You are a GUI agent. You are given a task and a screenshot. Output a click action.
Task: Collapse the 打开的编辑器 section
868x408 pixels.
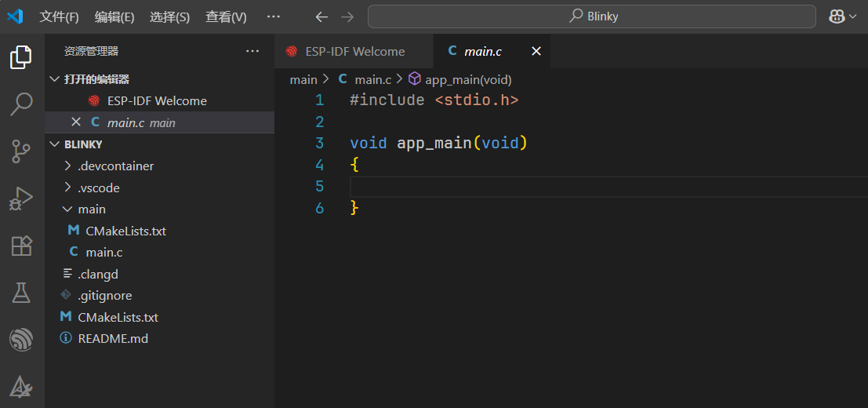(96, 79)
